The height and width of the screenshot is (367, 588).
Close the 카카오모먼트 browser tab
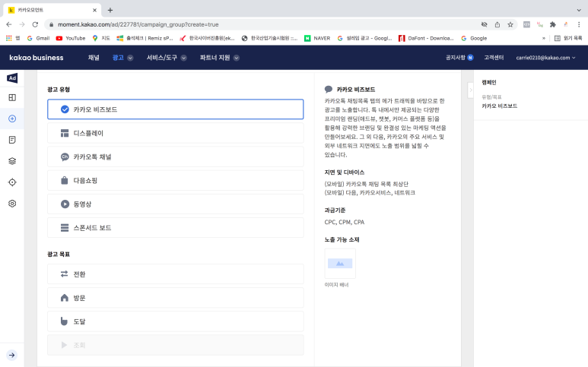[x=94, y=10]
